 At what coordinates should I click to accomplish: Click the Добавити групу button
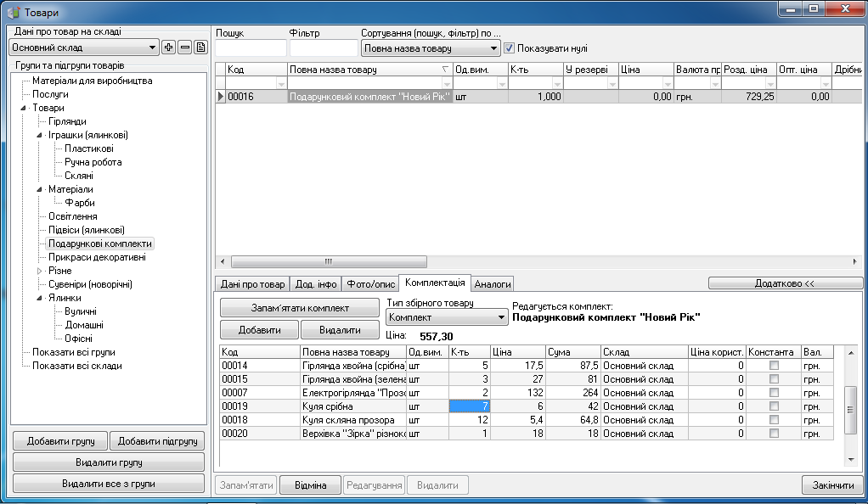pyautogui.click(x=59, y=440)
